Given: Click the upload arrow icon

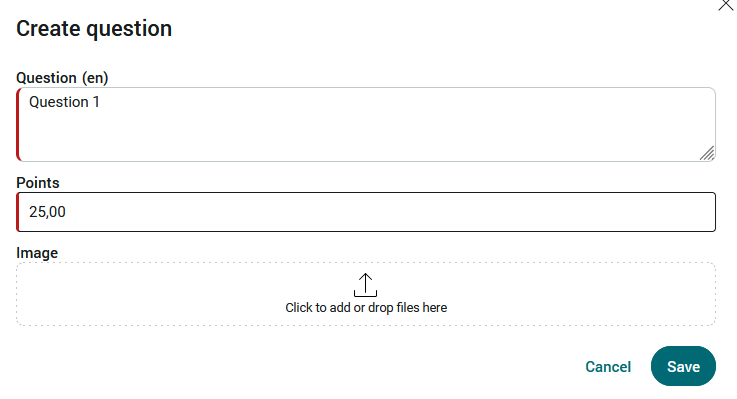Looking at the screenshot, I should click(x=365, y=285).
